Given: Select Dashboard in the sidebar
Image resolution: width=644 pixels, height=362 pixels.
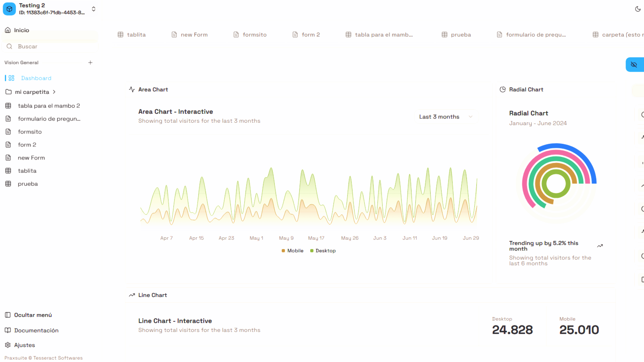Looking at the screenshot, I should click(x=36, y=78).
